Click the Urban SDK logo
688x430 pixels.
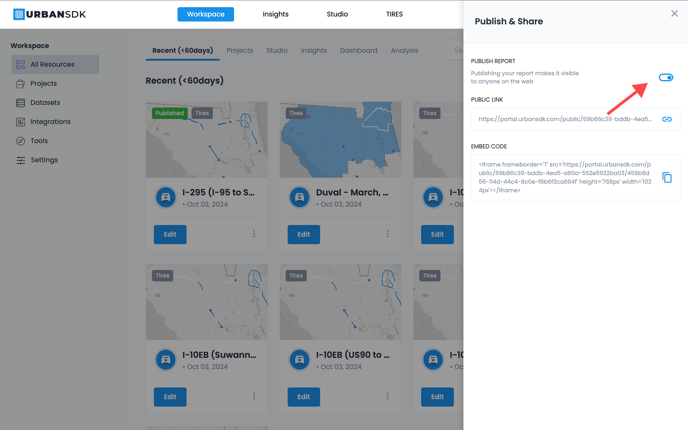50,14
